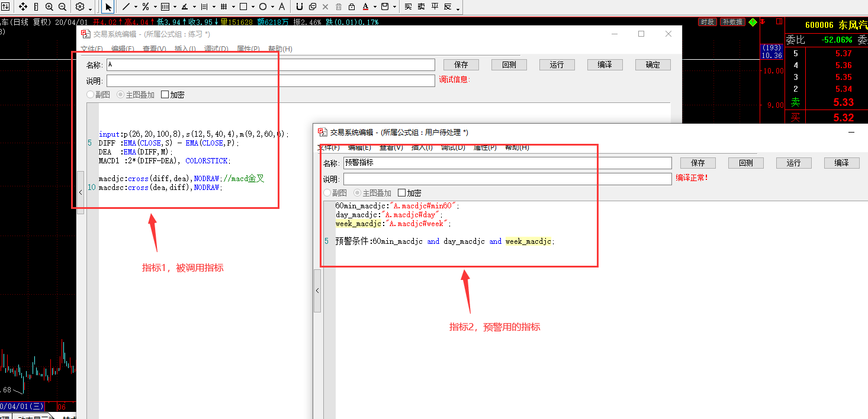Click the lock drawings icon
The height and width of the screenshot is (419, 868).
point(352,7)
